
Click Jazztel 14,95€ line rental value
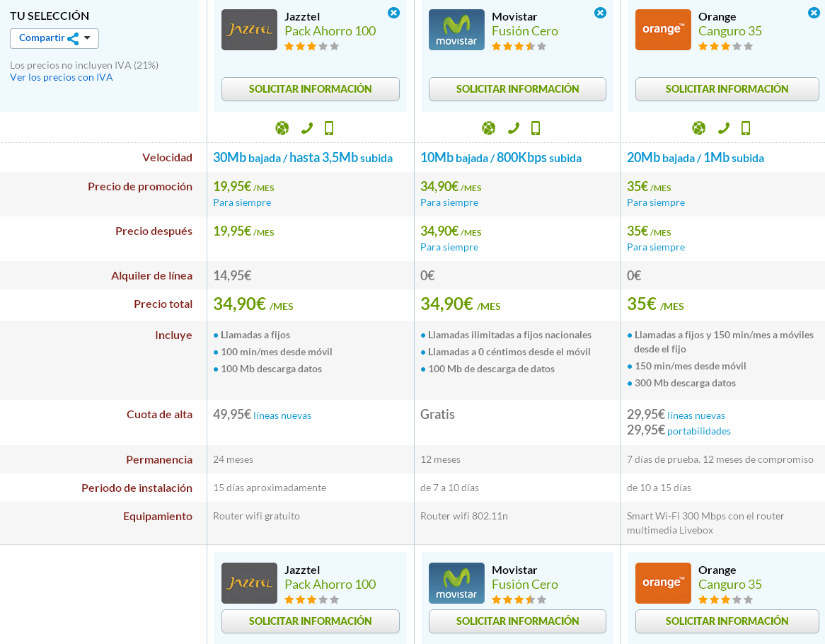tap(232, 276)
